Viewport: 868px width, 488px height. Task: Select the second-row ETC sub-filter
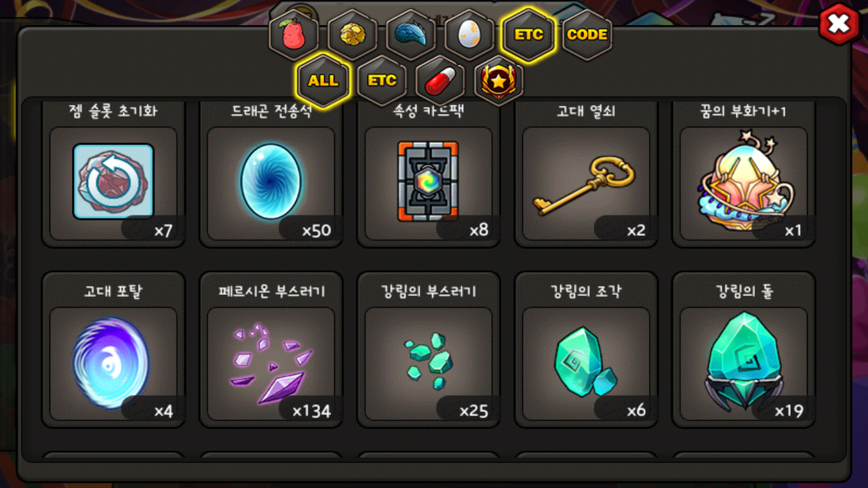[382, 81]
